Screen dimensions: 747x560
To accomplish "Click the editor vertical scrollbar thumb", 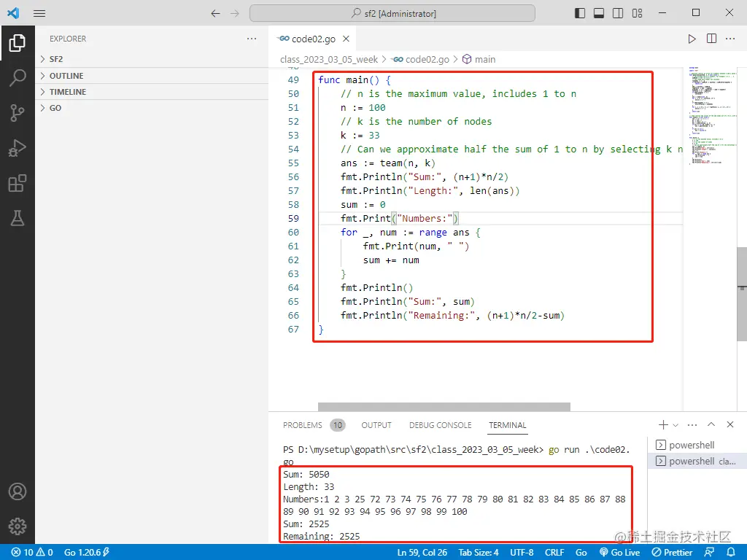I will 742,294.
